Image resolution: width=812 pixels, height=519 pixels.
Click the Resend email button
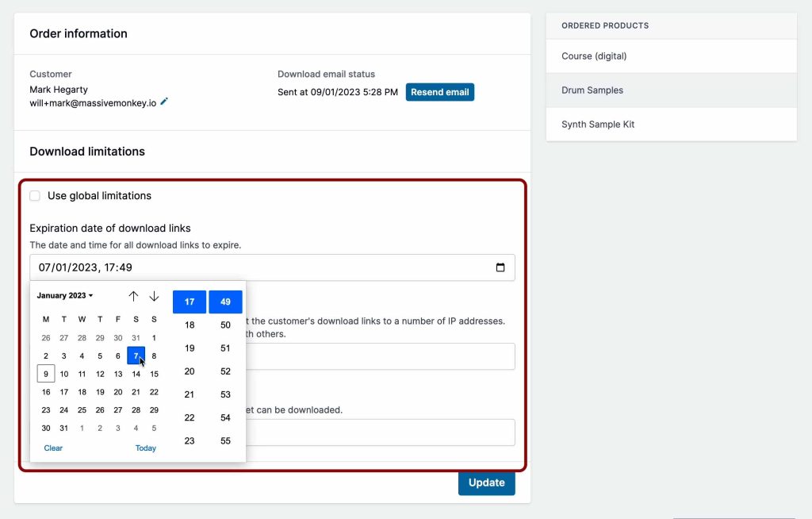439,92
